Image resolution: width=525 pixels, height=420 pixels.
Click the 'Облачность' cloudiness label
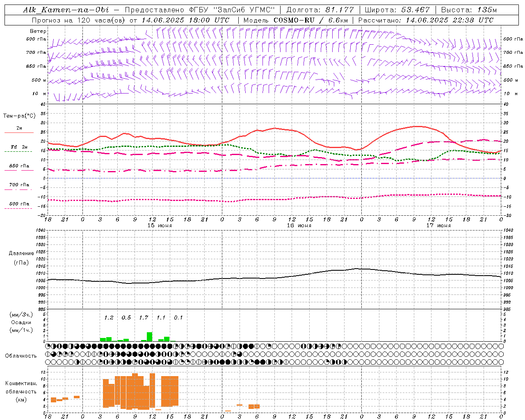click(x=21, y=356)
